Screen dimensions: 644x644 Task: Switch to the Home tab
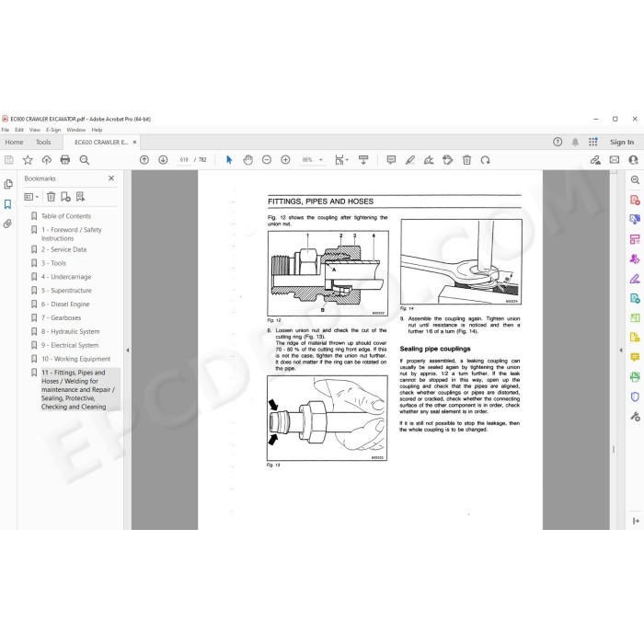pyautogui.click(x=14, y=142)
